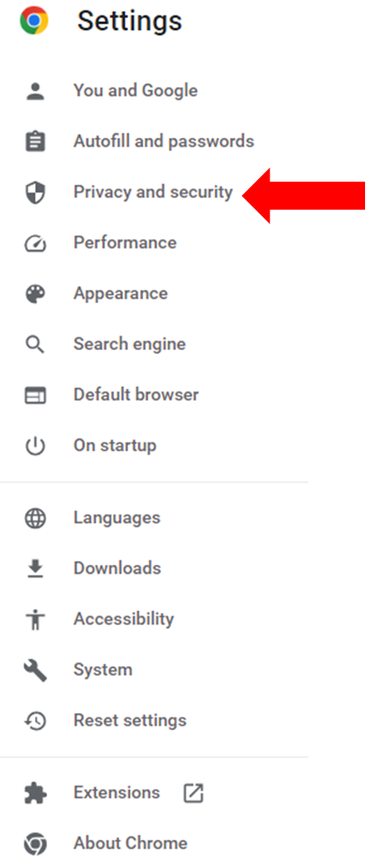Select the person icon for You and Google
The width and height of the screenshot is (378, 868).
coord(35,91)
